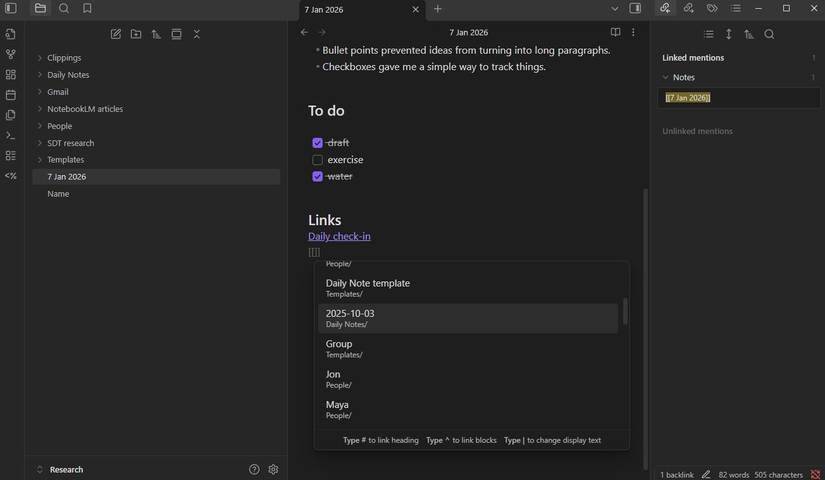Screen dimensions: 825x480
Task: Change the file sort order
Action: click(156, 34)
